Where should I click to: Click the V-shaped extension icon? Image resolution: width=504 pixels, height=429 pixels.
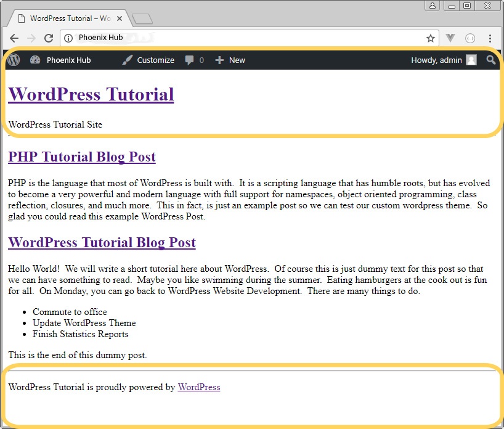(x=451, y=38)
